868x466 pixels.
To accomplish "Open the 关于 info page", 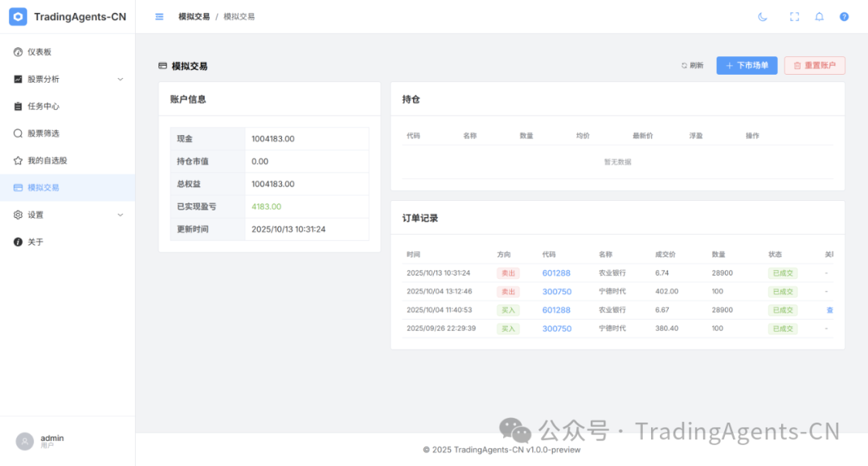I will click(x=35, y=242).
